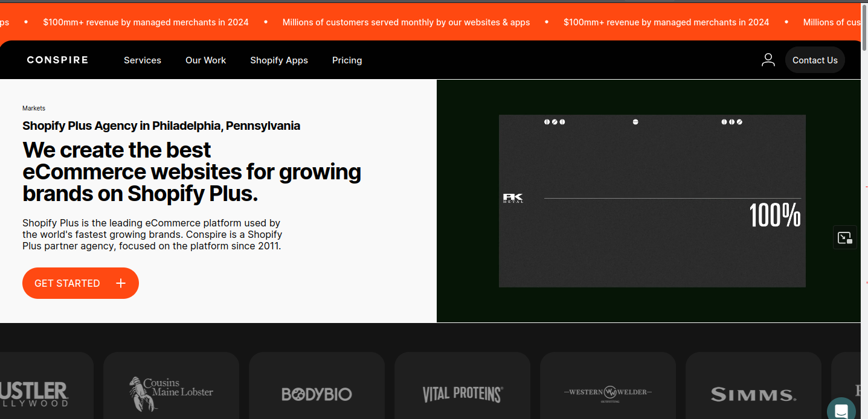Viewport: 868px width, 419px height.
Task: Click the Western Welder logo card
Action: point(608,394)
